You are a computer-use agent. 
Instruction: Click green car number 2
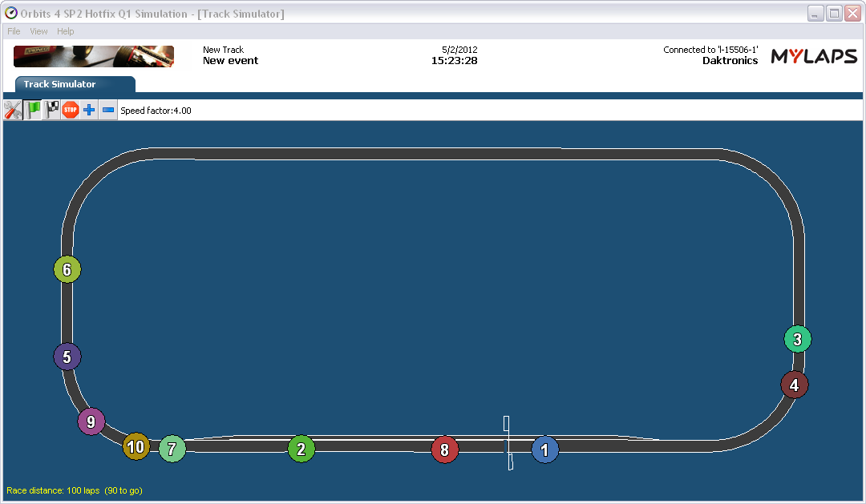click(x=301, y=450)
